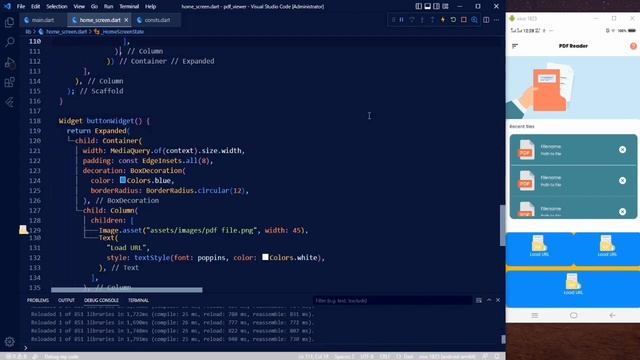Toggle the secondary sidebar layout icon
This screenshot has height=360, width=640.
pyautogui.click(x=436, y=7)
